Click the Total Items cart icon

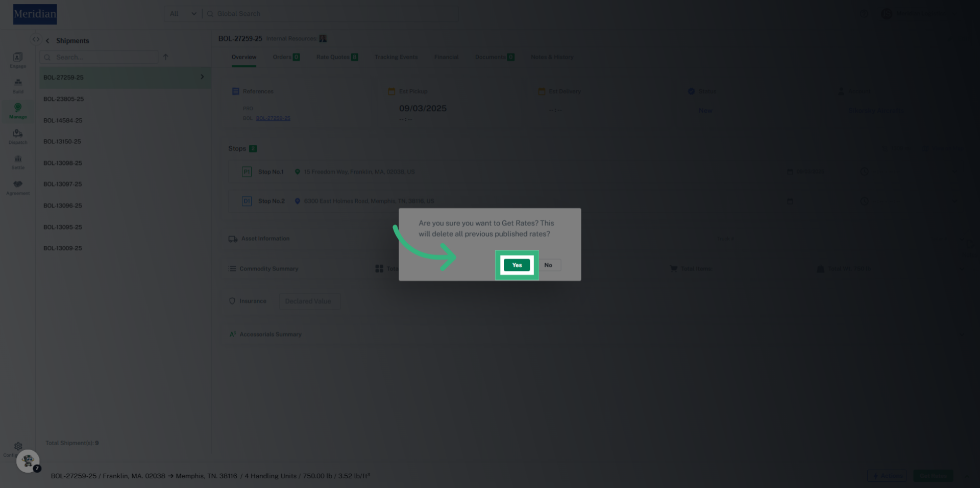tap(674, 268)
